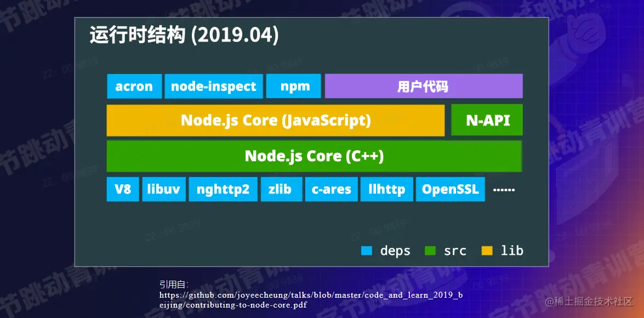
Task: Click the 引用自 label
Action: [174, 285]
